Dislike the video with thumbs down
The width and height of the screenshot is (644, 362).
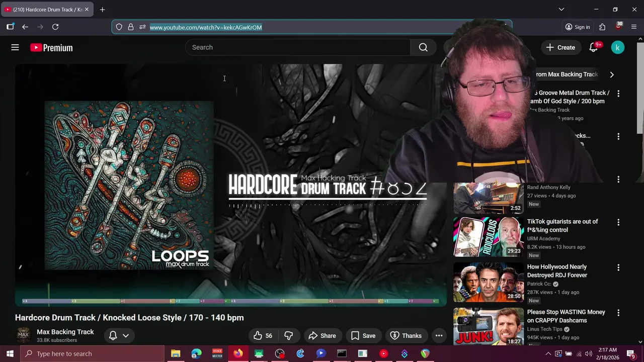coord(288,336)
